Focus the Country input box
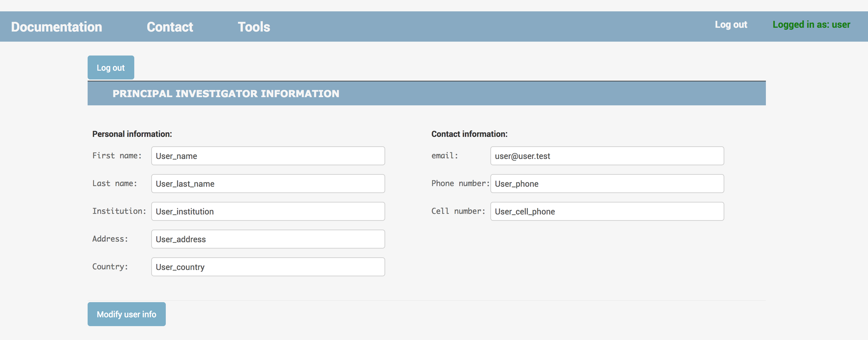 268,267
